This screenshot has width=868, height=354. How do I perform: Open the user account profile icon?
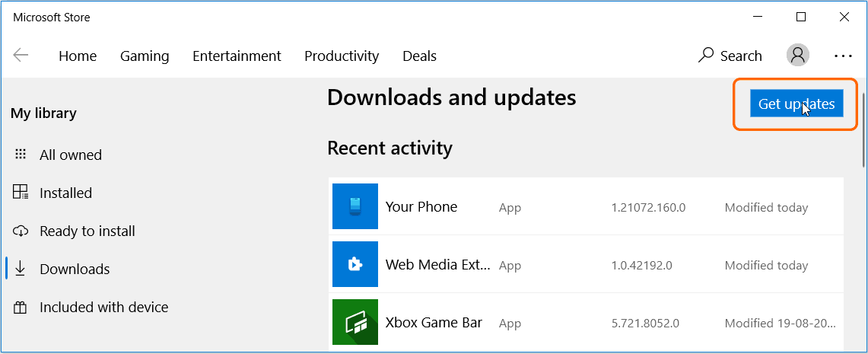[798, 56]
